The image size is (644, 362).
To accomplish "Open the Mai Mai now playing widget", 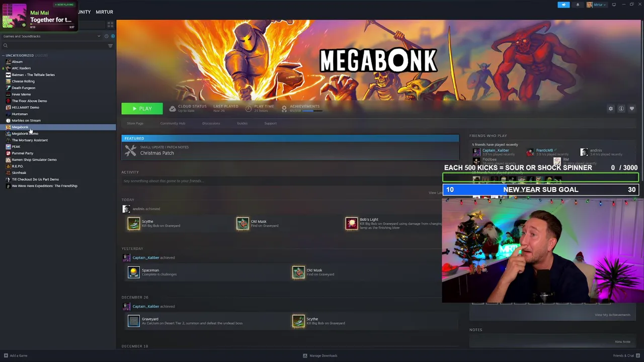I will [39, 16].
